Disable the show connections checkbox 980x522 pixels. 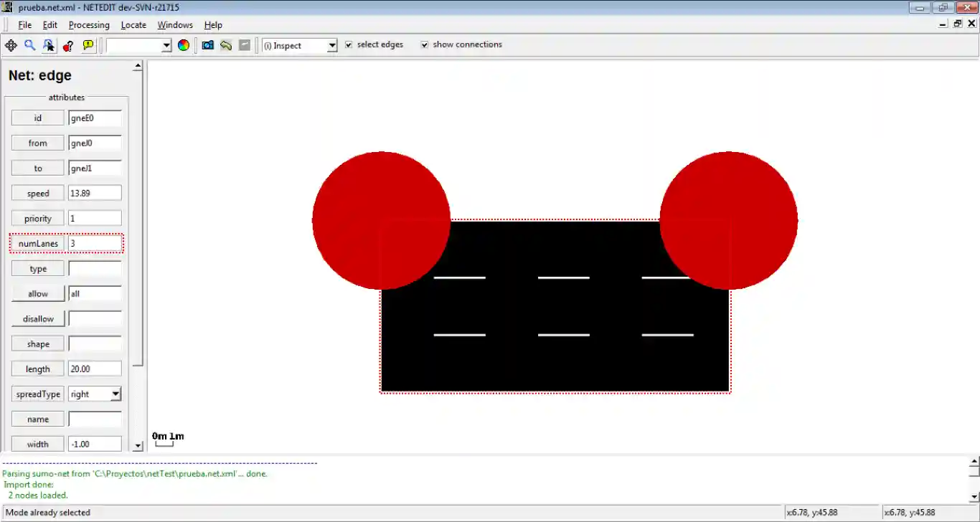[x=425, y=44]
